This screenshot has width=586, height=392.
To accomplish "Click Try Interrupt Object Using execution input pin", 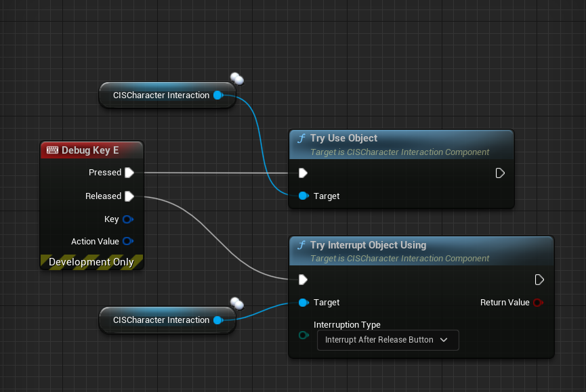I will pos(304,280).
